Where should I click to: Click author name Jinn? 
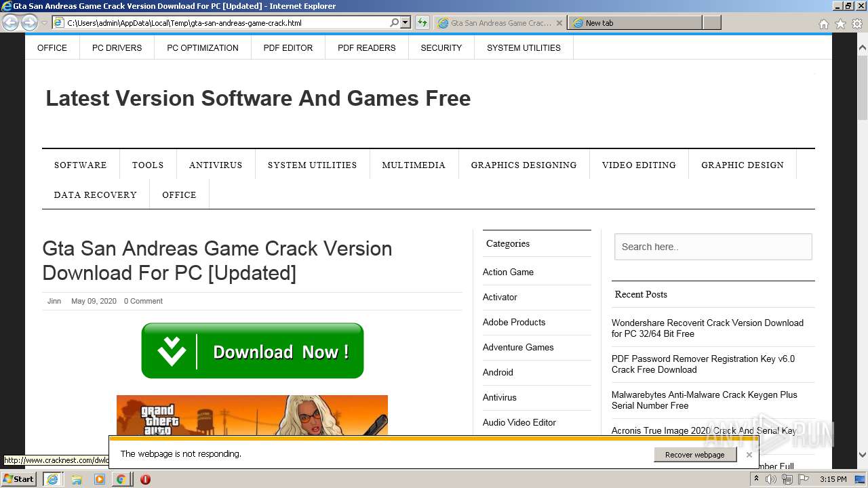(54, 301)
